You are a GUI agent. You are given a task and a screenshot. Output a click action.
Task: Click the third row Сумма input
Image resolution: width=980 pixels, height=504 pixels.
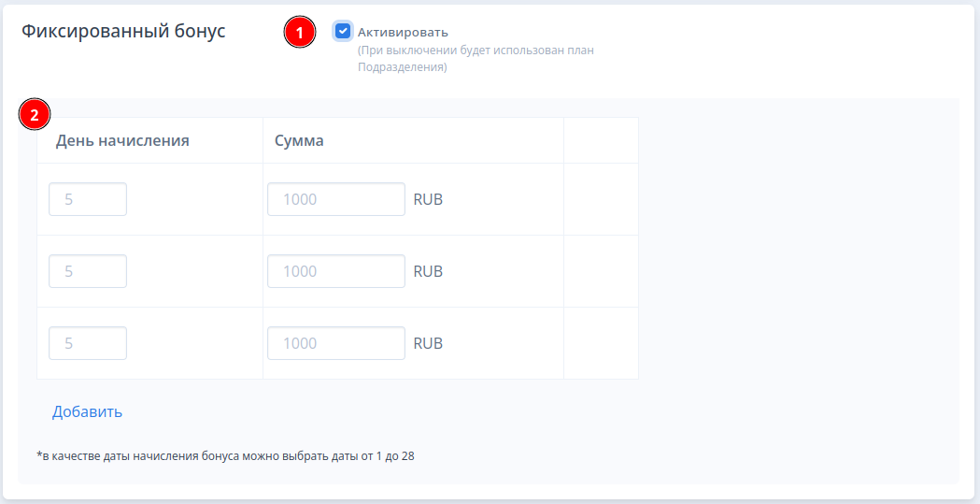(336, 343)
